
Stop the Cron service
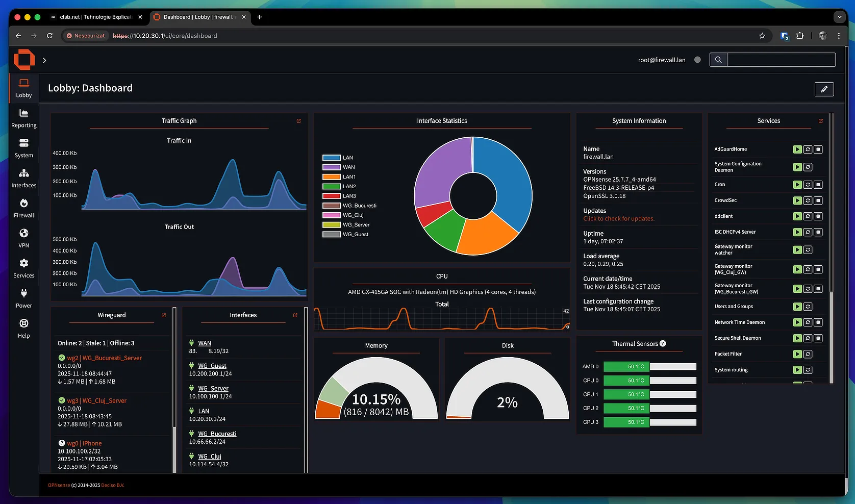(x=818, y=184)
